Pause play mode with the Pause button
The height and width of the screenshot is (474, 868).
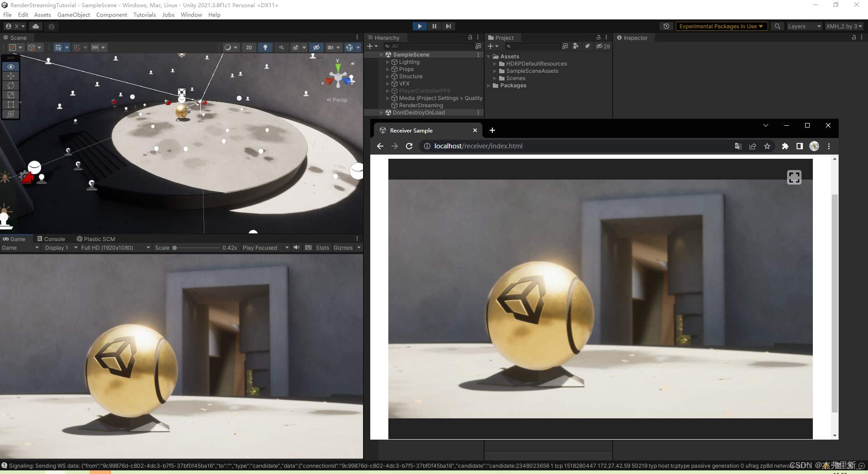(434, 26)
